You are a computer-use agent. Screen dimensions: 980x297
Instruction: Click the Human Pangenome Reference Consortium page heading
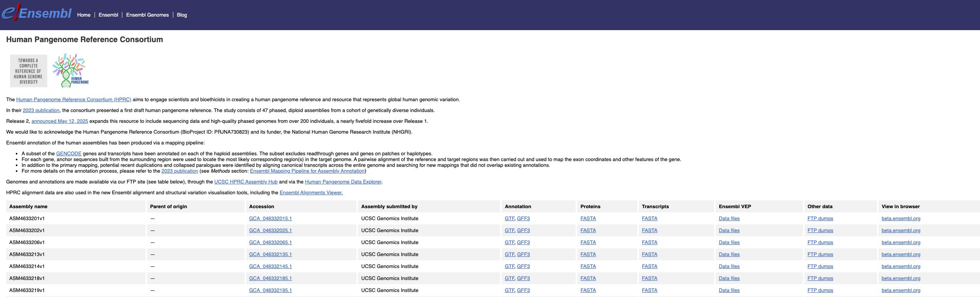(84, 40)
